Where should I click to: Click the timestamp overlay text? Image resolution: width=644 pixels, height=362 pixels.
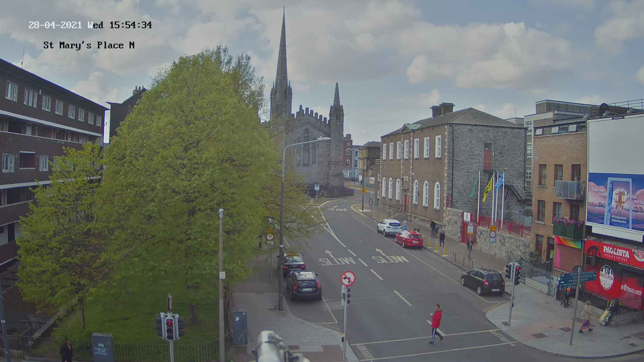[90, 25]
